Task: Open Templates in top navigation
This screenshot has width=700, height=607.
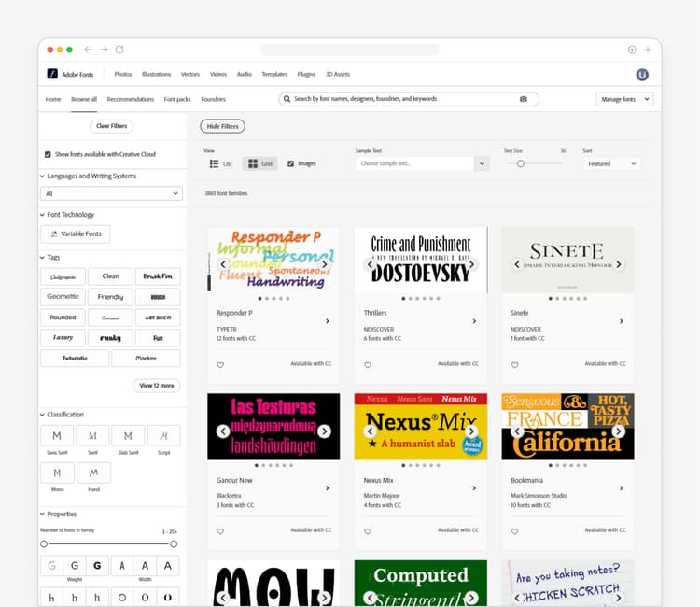Action: point(274,74)
